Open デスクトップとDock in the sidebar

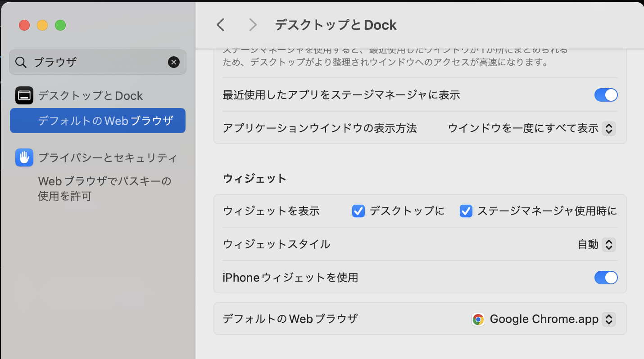pyautogui.click(x=90, y=95)
